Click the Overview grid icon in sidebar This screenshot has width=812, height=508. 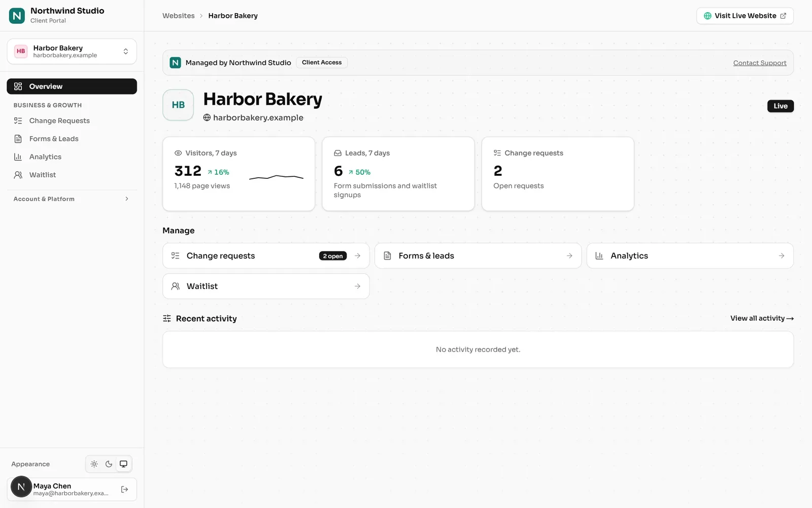18,86
